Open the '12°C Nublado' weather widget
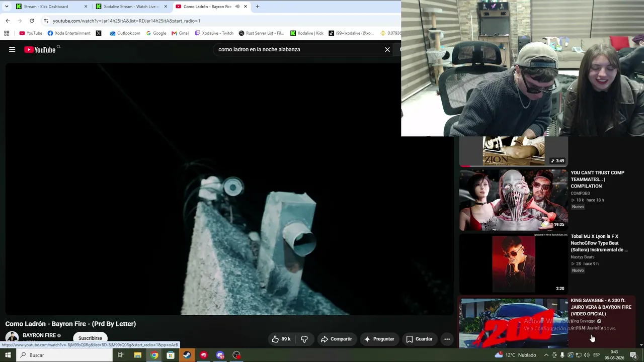 515,355
